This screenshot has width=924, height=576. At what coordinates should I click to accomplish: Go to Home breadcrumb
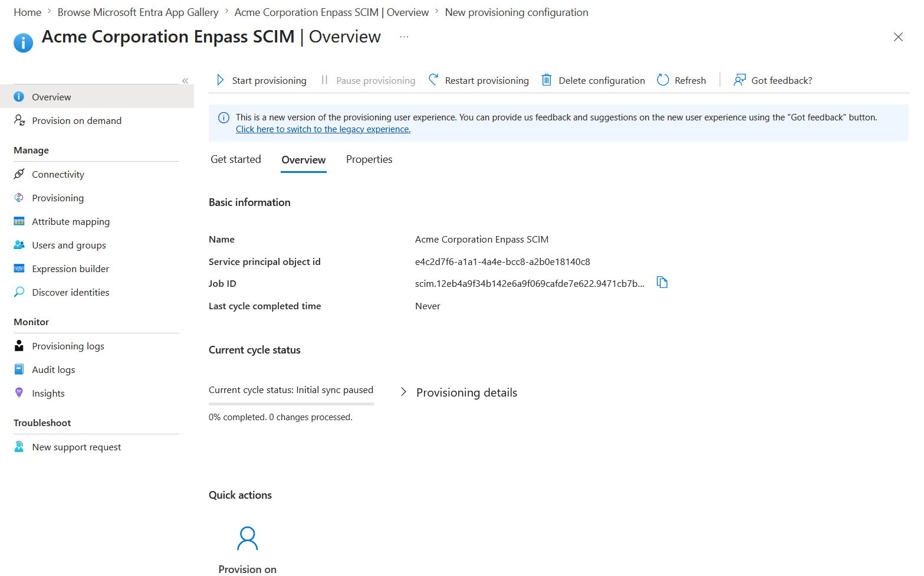pos(28,12)
